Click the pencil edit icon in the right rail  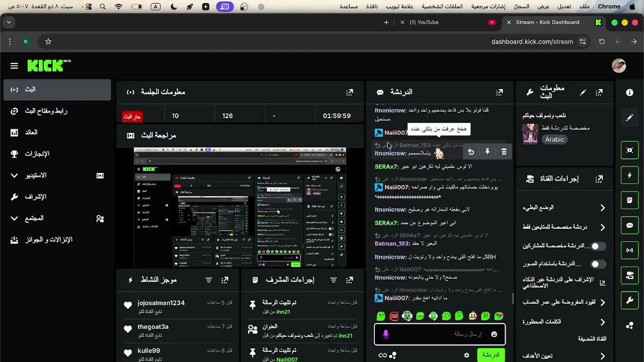pyautogui.click(x=629, y=118)
